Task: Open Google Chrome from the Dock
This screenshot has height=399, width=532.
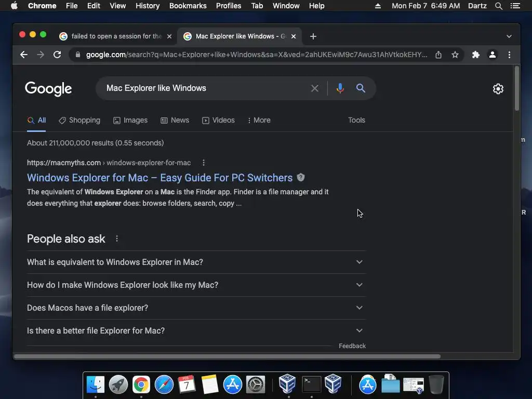Action: [141, 384]
